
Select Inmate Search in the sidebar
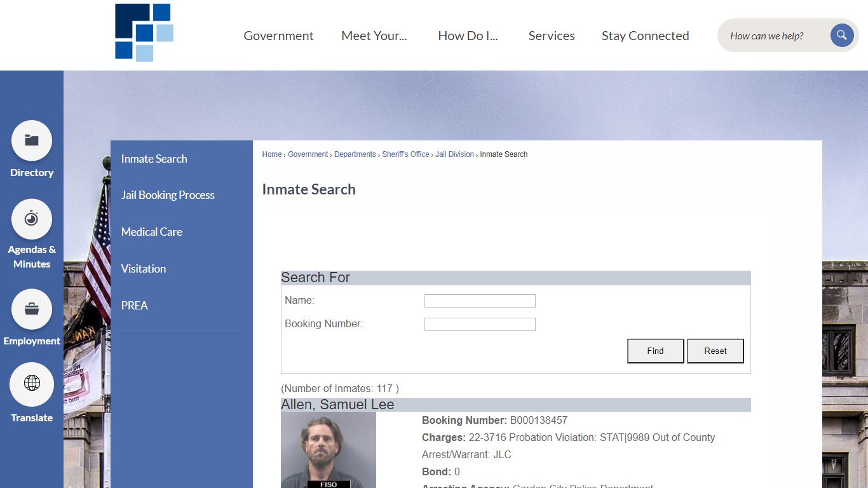pyautogui.click(x=154, y=159)
